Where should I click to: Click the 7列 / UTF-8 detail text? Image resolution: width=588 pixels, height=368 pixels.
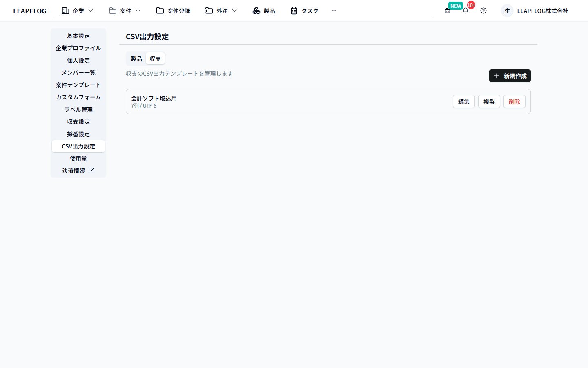[x=144, y=106]
